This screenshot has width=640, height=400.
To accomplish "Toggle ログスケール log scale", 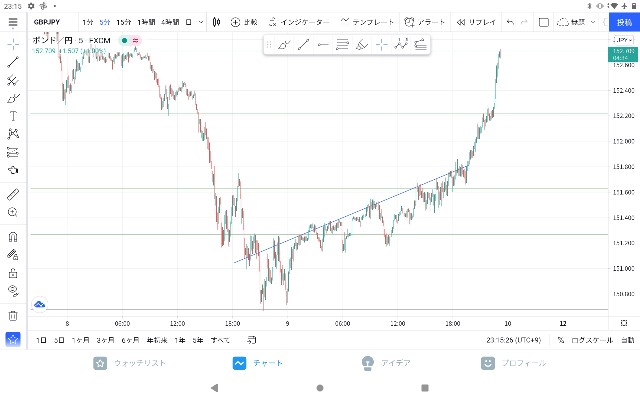I will pos(592,340).
